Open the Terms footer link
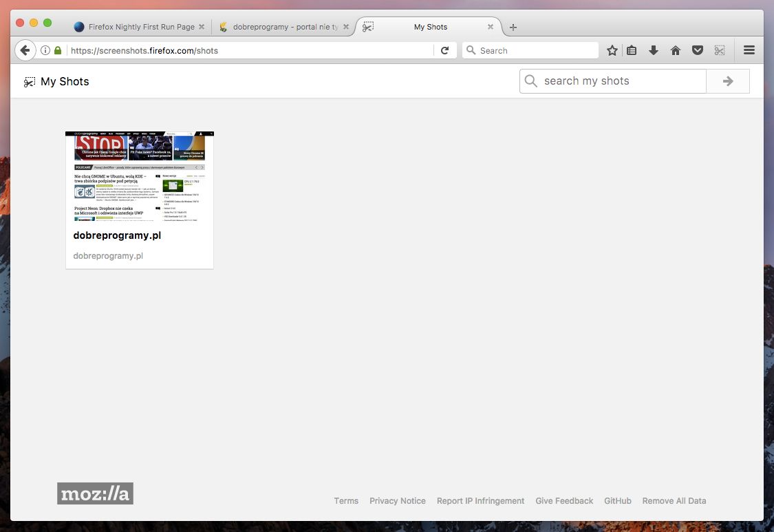774x532 pixels. (346, 501)
